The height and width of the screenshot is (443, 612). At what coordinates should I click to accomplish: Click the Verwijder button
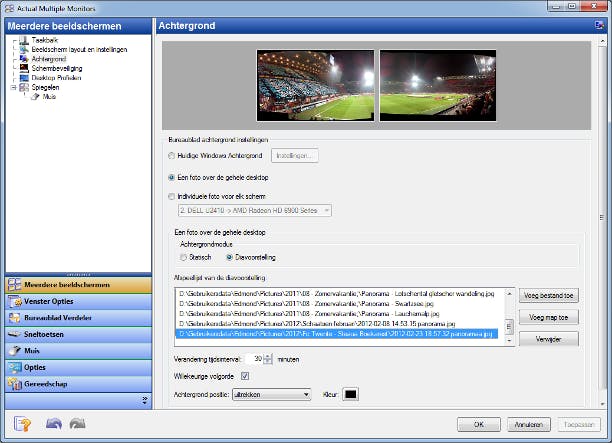pos(548,339)
